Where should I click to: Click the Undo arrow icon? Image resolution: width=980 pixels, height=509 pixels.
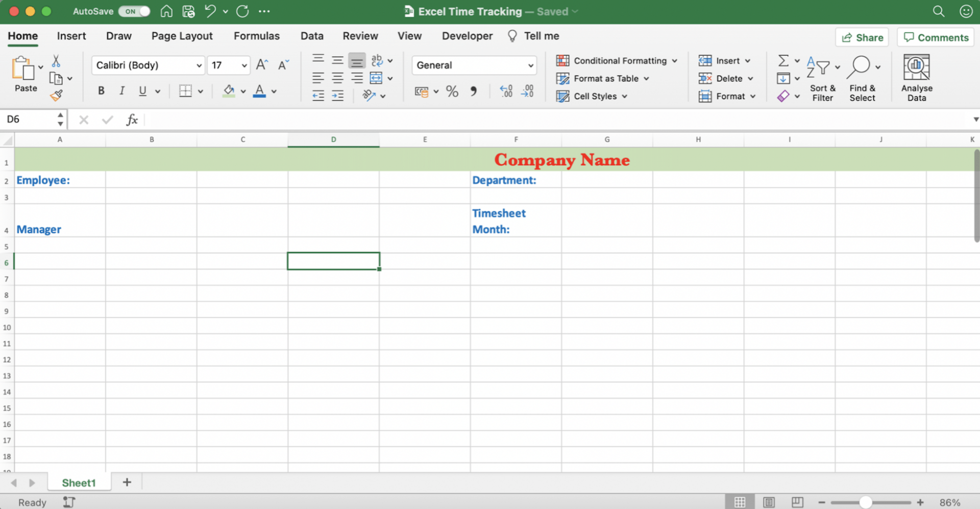click(210, 11)
